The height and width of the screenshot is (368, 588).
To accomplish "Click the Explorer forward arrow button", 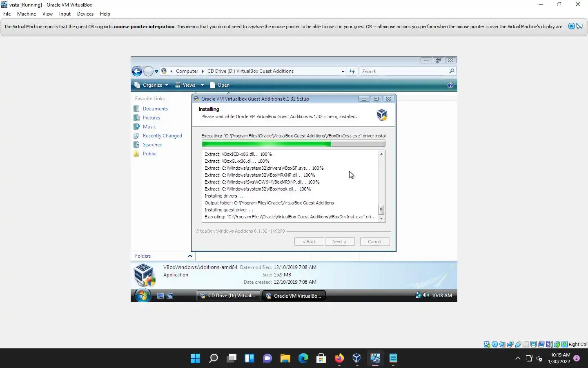I will point(148,71).
